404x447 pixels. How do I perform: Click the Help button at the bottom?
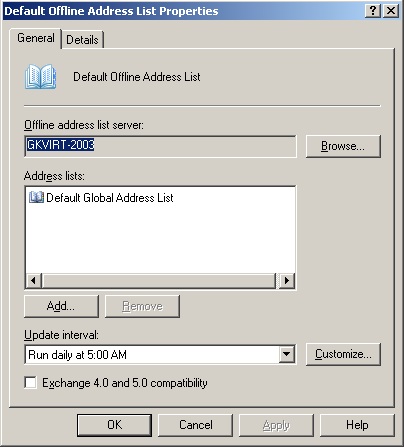tap(357, 425)
